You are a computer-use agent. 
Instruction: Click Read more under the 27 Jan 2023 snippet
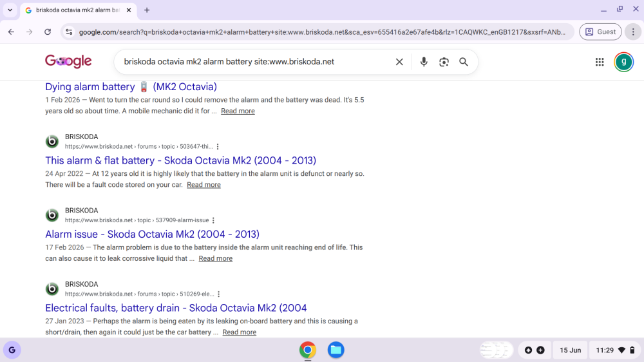pos(240,332)
